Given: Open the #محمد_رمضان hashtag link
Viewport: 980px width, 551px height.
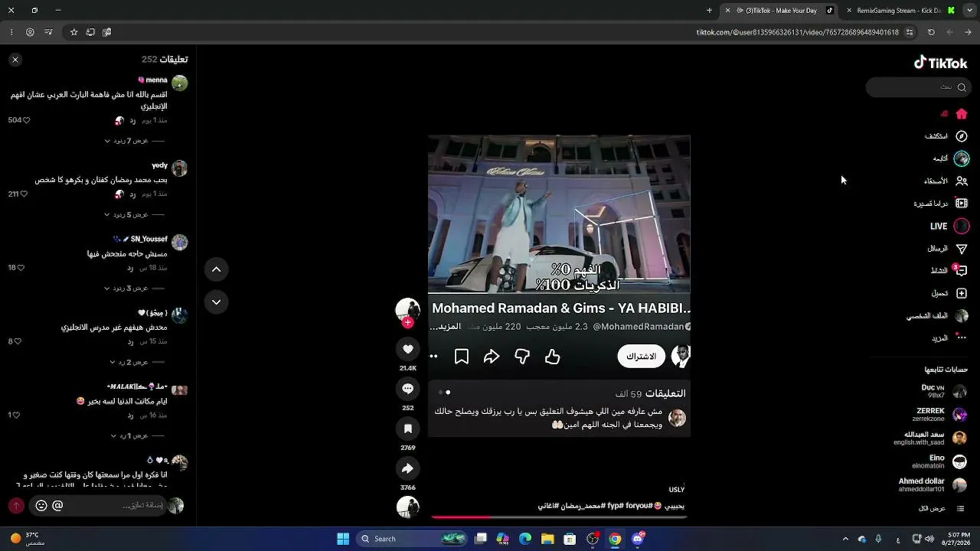Looking at the screenshot, I should pos(584,506).
